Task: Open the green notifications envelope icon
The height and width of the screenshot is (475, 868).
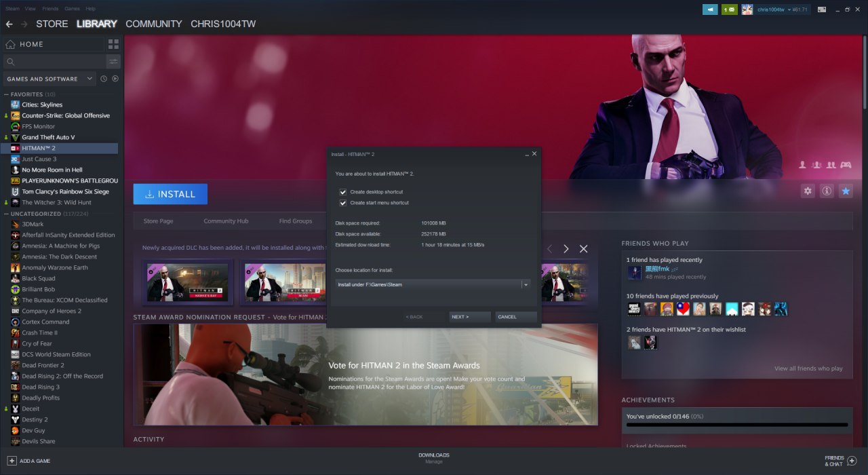Action: pyautogui.click(x=730, y=9)
